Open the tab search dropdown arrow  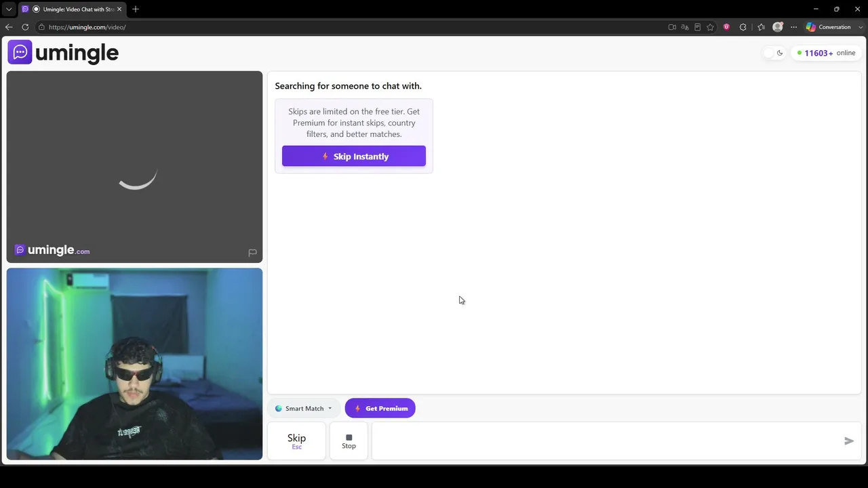tap(9, 9)
